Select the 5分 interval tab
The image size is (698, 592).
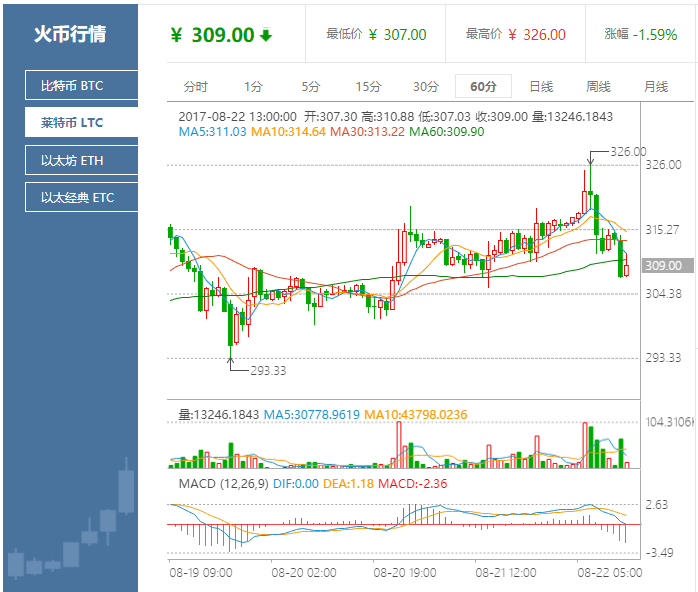click(311, 86)
